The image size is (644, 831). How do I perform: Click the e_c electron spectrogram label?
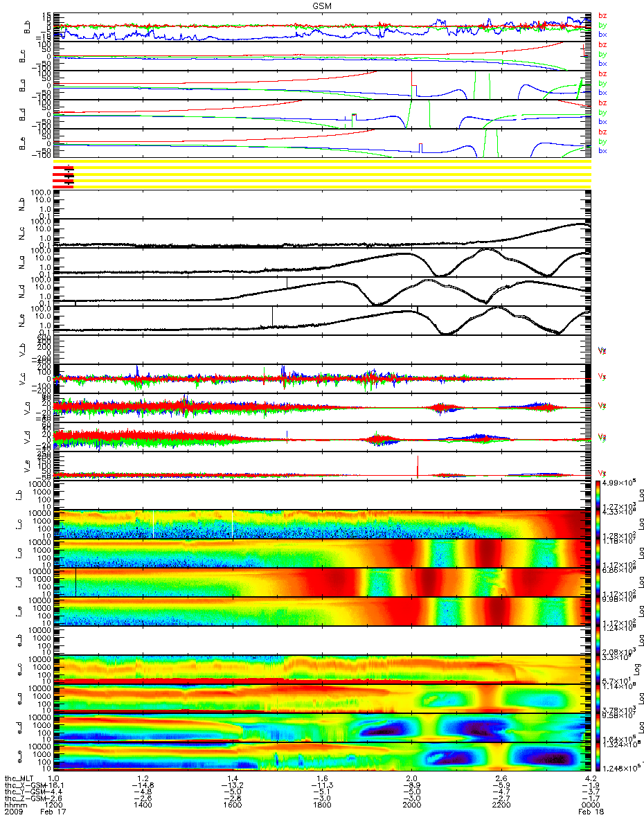pyautogui.click(x=21, y=670)
